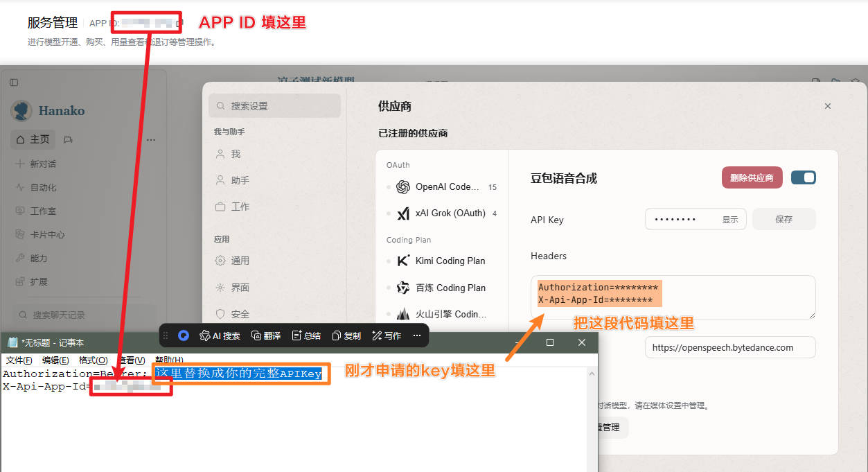Open more options on floating toolbar
The image size is (868, 472).
(417, 335)
